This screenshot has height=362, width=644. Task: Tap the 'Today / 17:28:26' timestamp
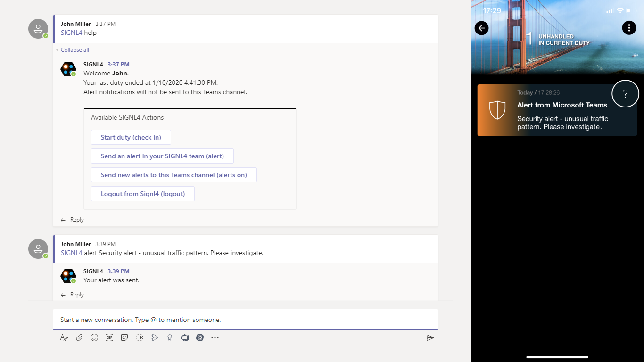tap(538, 93)
